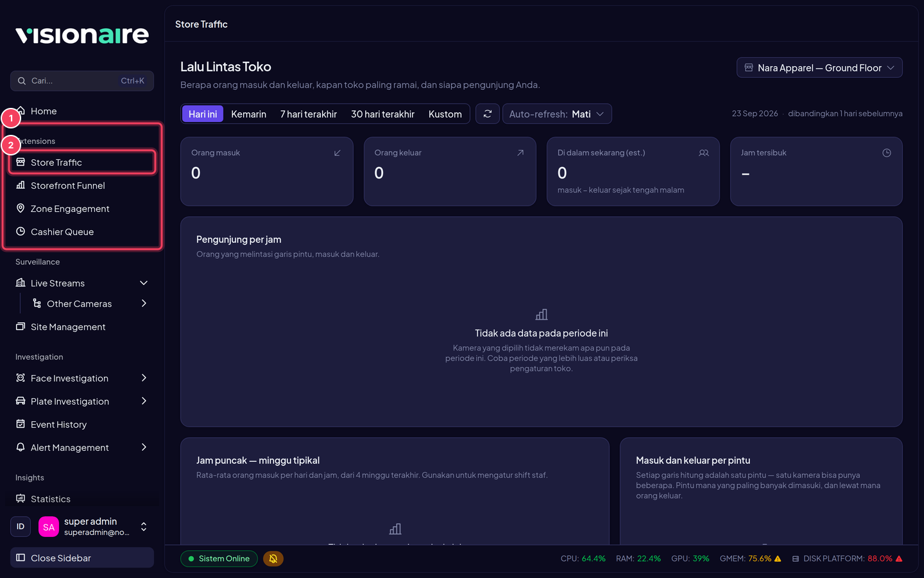Click the Lalu Lintas Toko heading

click(x=226, y=67)
